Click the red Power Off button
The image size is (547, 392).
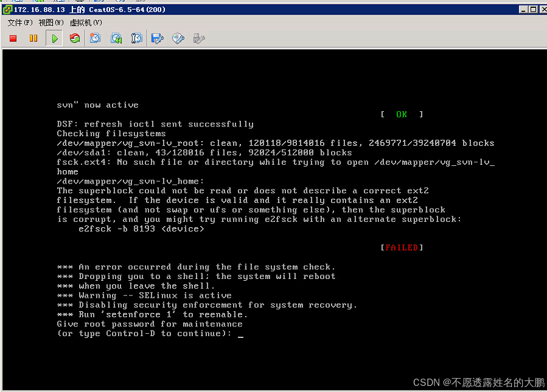click(13, 38)
